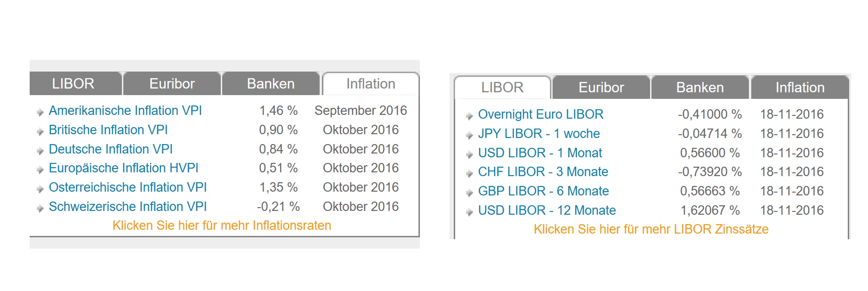
Task: Click the arrow icon beside Deutsche Inflation VPI
Action: click(x=40, y=150)
